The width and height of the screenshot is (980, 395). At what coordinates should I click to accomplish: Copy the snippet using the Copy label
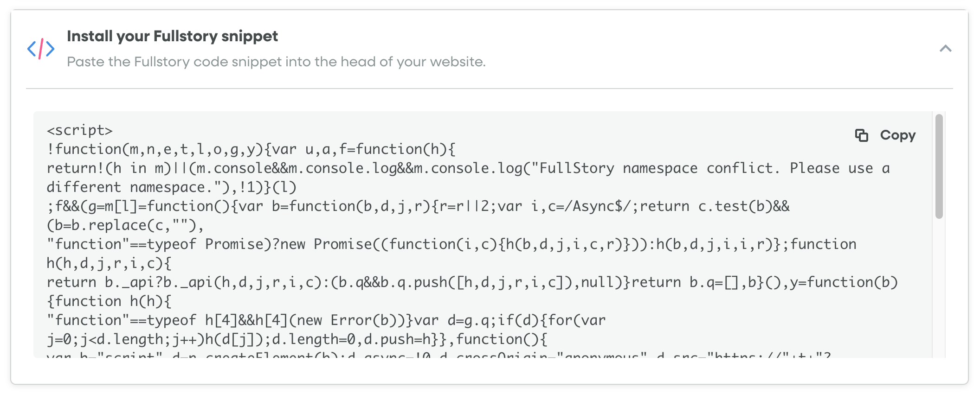pos(898,135)
